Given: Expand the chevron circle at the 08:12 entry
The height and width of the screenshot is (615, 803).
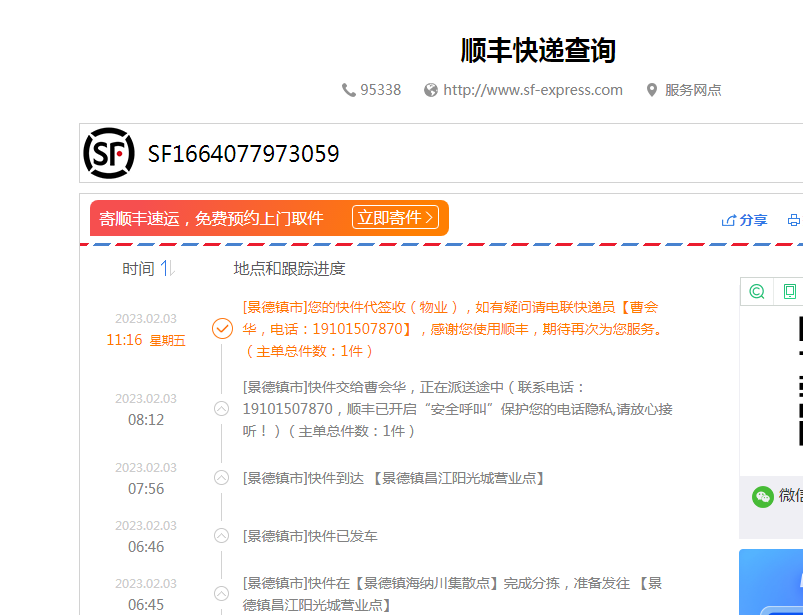Looking at the screenshot, I should 221,409.
